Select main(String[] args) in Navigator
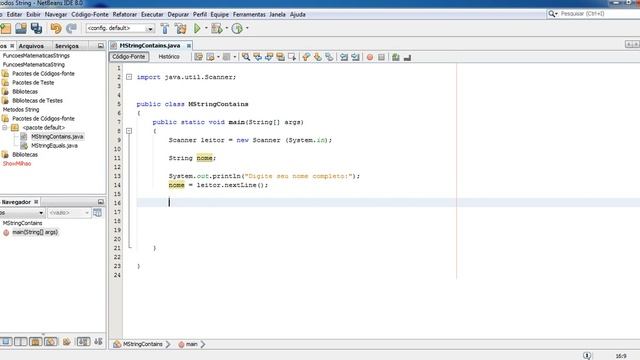 [x=35, y=232]
